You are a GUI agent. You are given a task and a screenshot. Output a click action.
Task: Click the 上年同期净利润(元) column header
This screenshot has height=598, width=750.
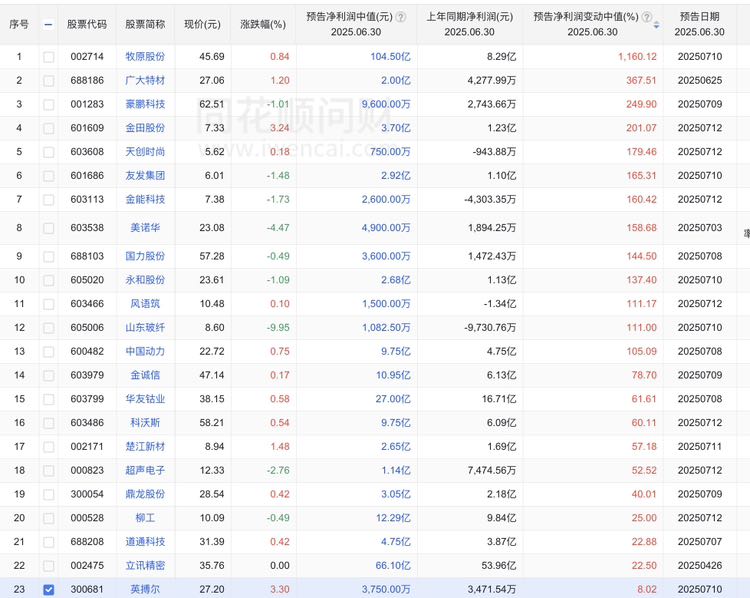click(469, 17)
